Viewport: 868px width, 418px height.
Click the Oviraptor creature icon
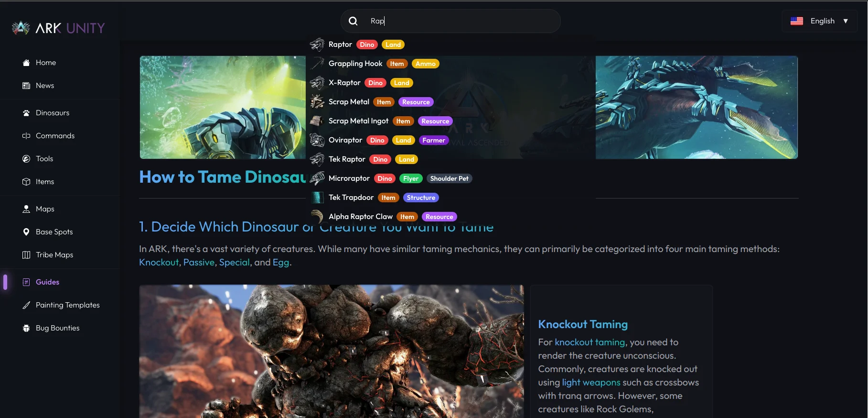[x=317, y=140]
